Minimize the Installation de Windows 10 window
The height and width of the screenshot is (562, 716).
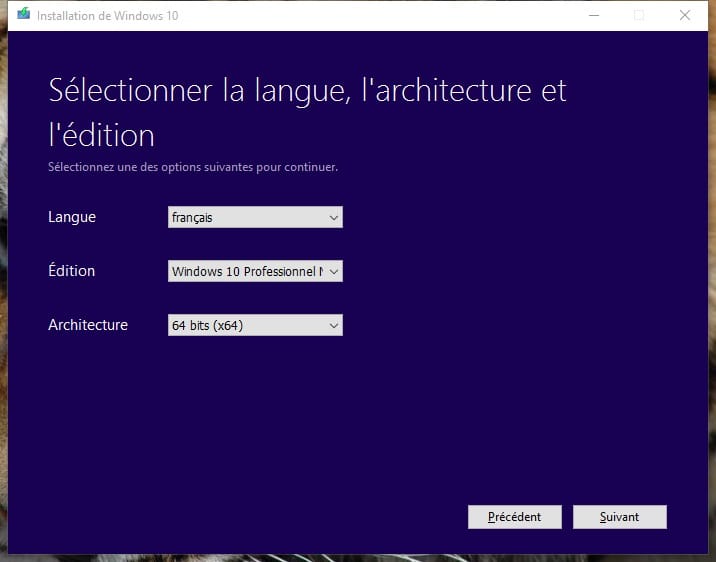click(x=594, y=16)
